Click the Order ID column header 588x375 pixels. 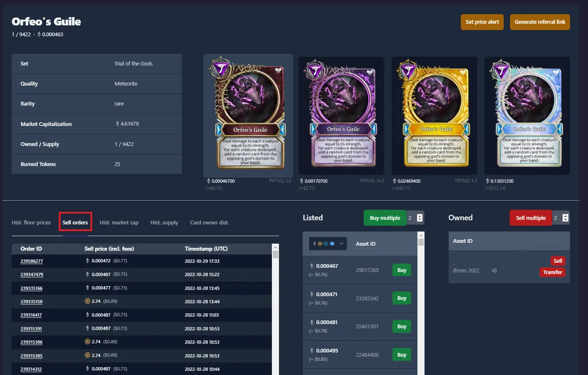31,249
